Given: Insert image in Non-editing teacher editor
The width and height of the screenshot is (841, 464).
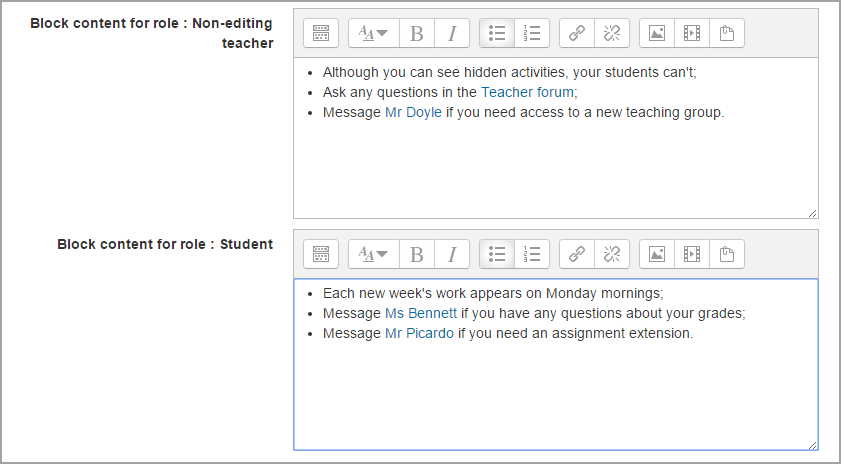Looking at the screenshot, I should point(657,33).
